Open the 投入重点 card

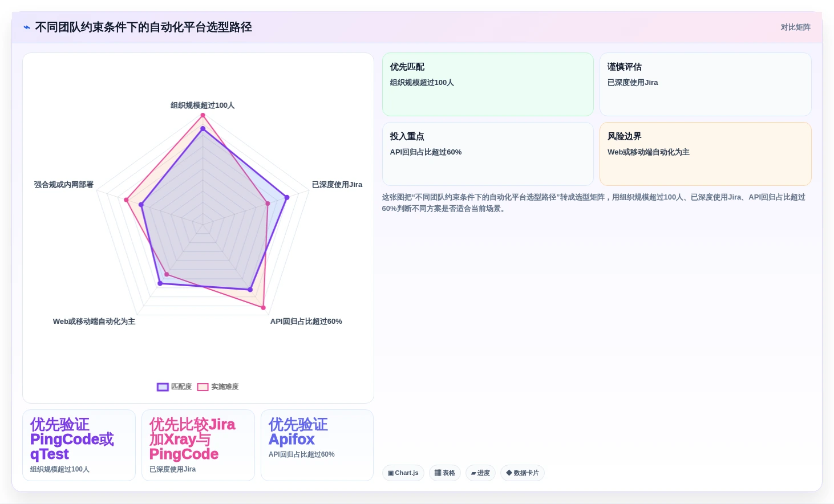click(x=488, y=154)
